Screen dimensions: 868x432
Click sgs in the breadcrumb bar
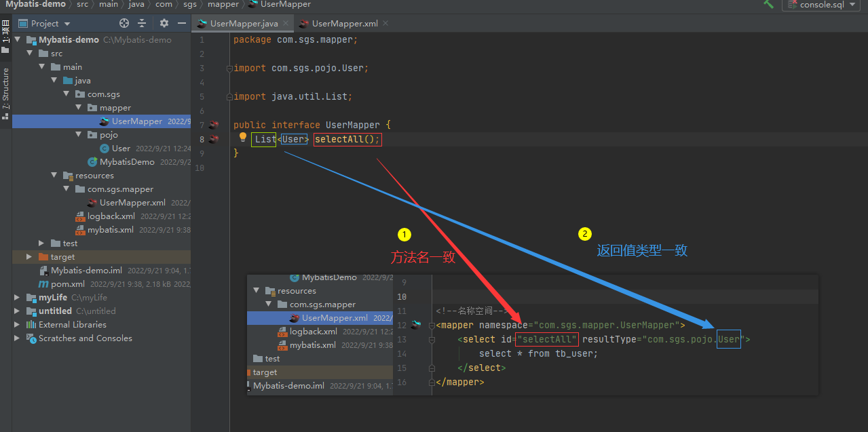189,4
